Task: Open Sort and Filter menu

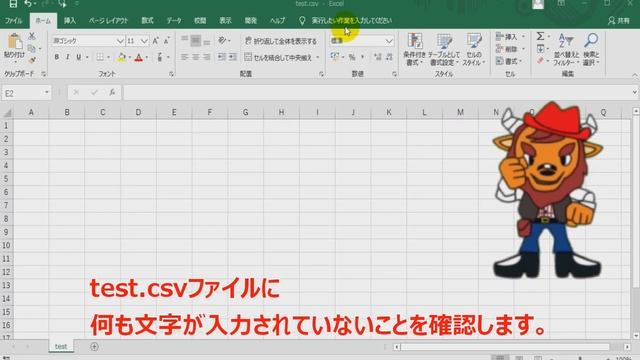Action: pyautogui.click(x=566, y=49)
